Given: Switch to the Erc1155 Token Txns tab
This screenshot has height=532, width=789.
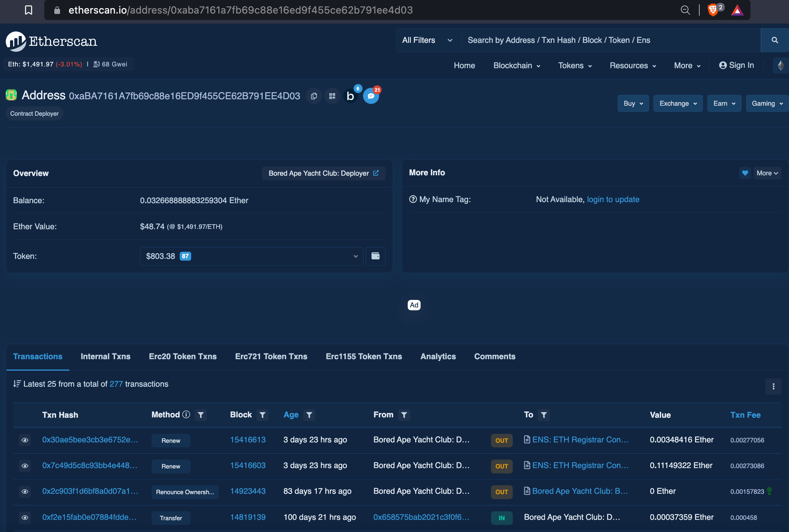Looking at the screenshot, I should click(x=364, y=356).
